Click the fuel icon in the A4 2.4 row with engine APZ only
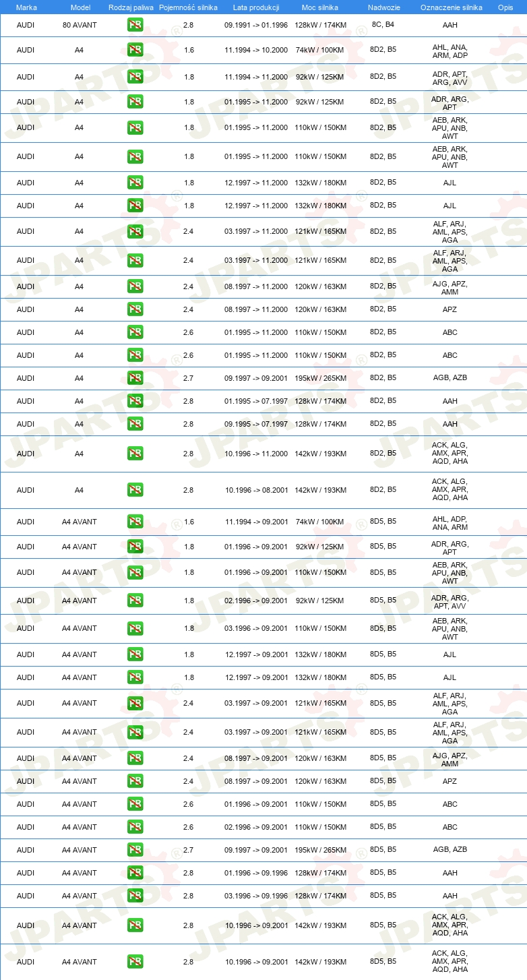 click(135, 309)
